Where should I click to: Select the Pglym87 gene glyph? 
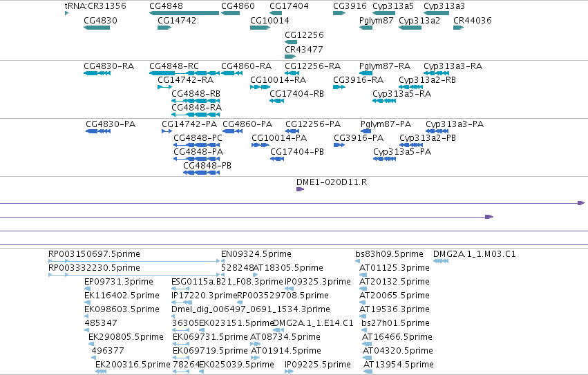point(366,28)
